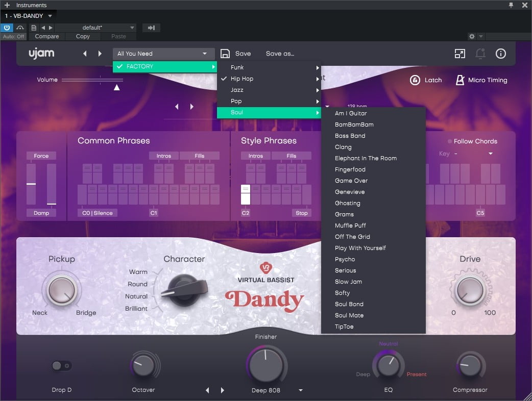
Task: Click the Volume slider track
Action: 92,80
